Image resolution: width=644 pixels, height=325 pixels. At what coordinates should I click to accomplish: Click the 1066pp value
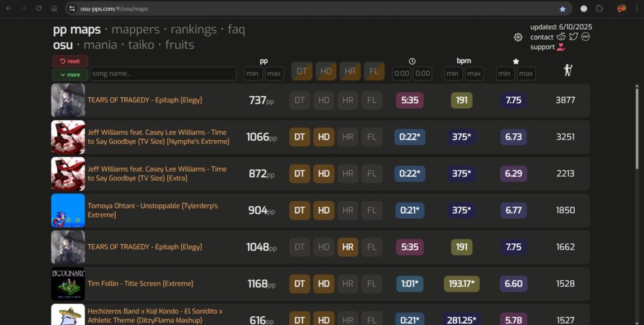[x=262, y=137]
